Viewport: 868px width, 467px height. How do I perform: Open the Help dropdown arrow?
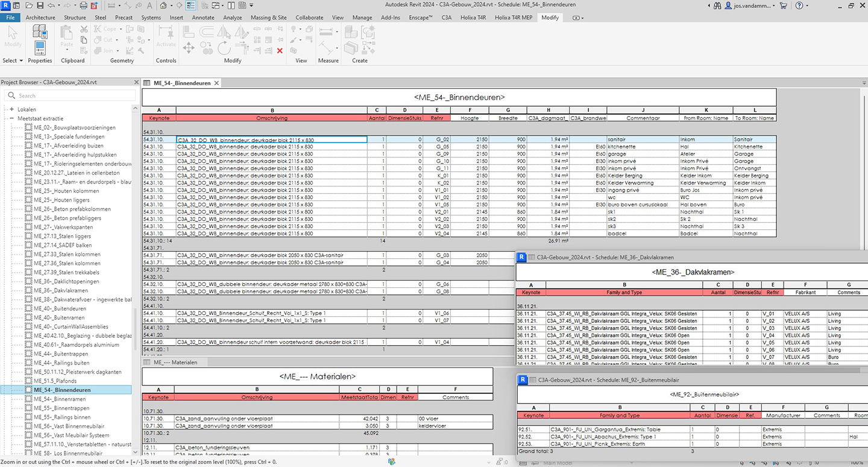pos(807,5)
